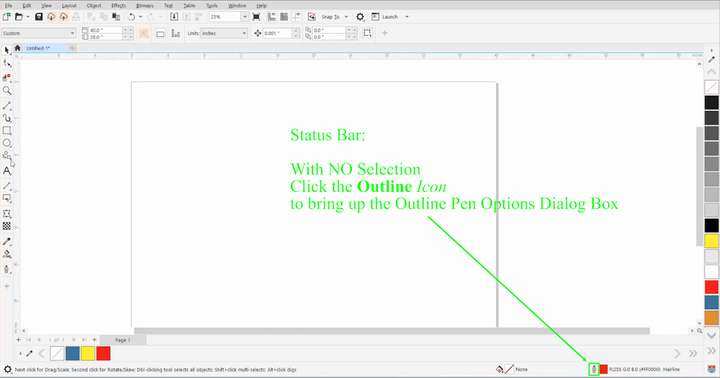
Task: Click the Undo arrow icon
Action: point(132,17)
